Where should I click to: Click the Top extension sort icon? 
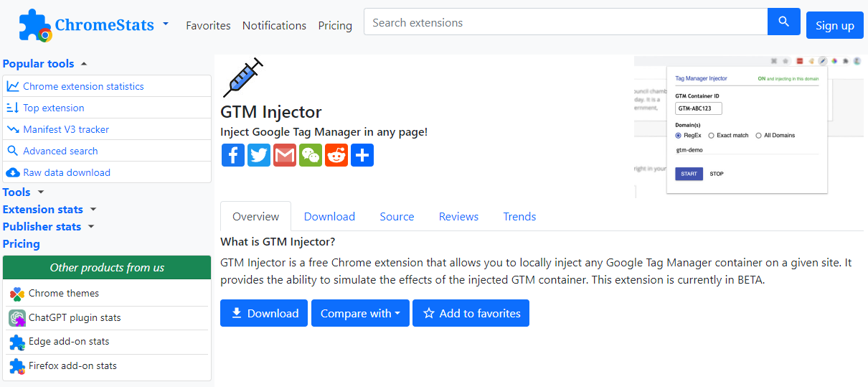[x=12, y=108]
